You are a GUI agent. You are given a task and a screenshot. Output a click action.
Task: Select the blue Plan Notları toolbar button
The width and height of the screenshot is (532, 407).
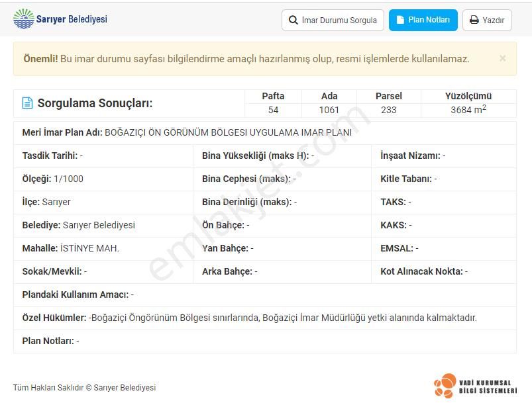pyautogui.click(x=423, y=20)
